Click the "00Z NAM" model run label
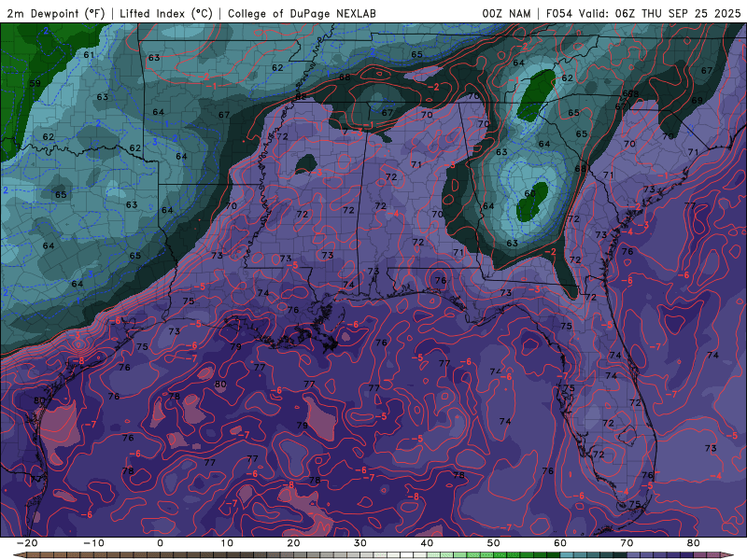 [x=506, y=13]
